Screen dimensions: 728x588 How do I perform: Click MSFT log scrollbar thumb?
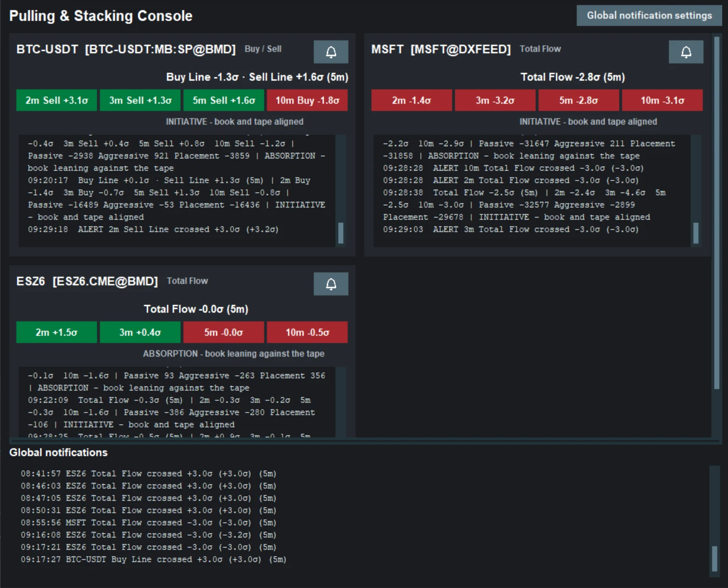coord(696,233)
